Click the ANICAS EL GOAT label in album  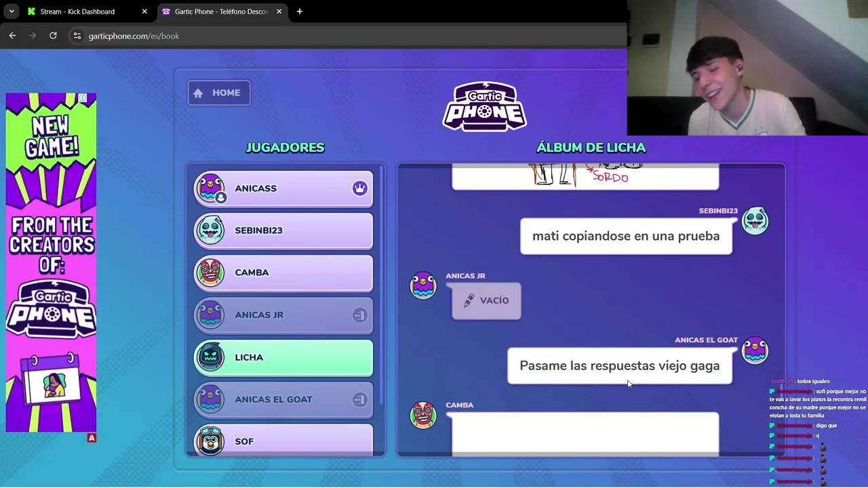706,340
